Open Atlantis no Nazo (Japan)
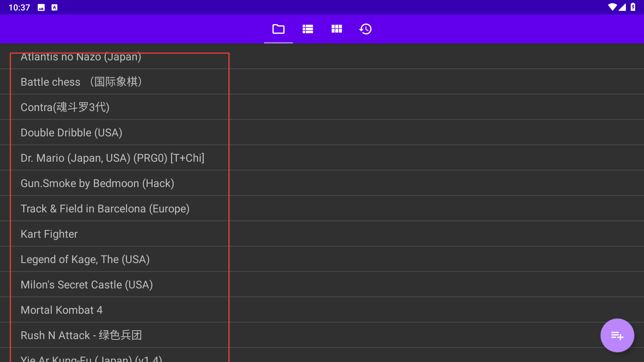Image resolution: width=644 pixels, height=362 pixels. click(81, 58)
